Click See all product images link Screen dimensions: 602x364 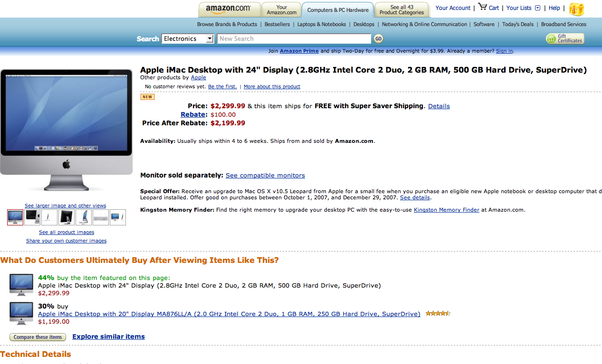(67, 232)
